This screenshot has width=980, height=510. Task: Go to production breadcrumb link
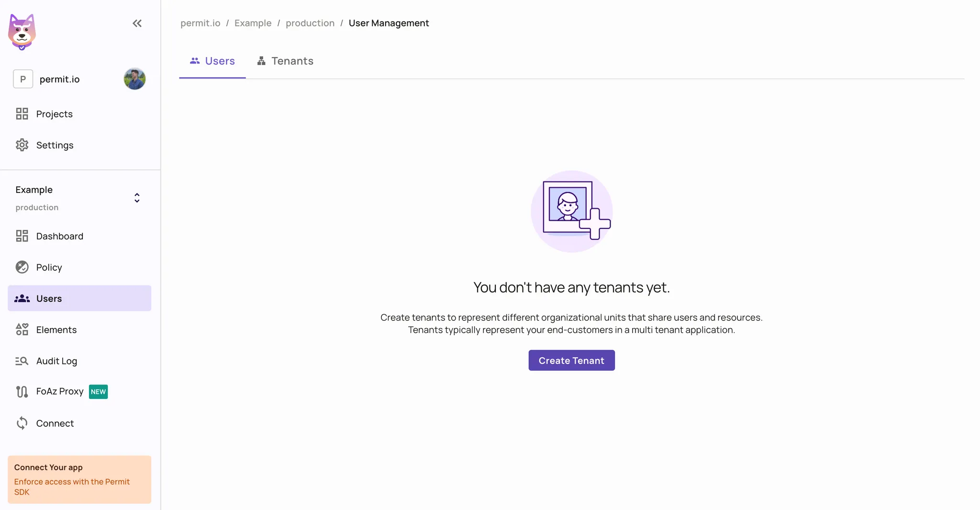[310, 23]
